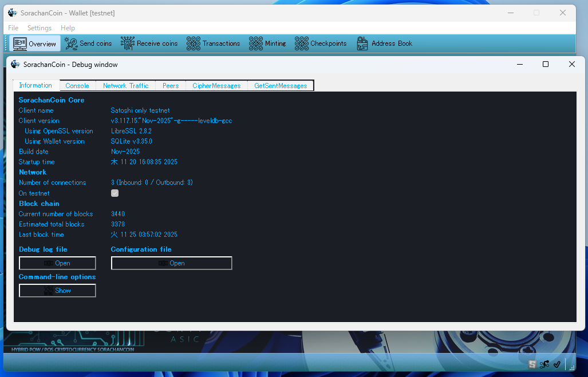The height and width of the screenshot is (377, 588).
Task: Switch to the Console tab
Action: coord(77,86)
